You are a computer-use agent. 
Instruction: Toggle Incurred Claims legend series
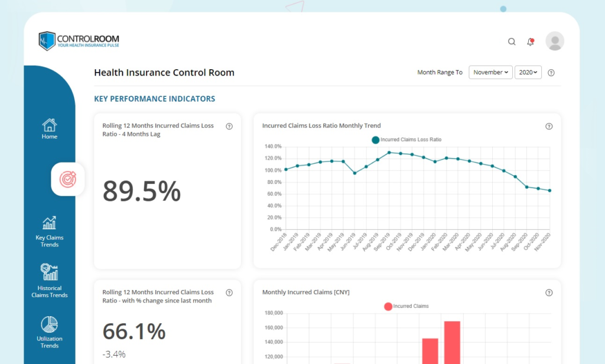click(406, 306)
